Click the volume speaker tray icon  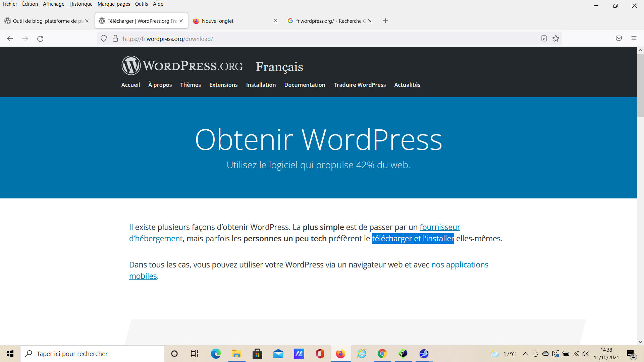[x=586, y=354]
